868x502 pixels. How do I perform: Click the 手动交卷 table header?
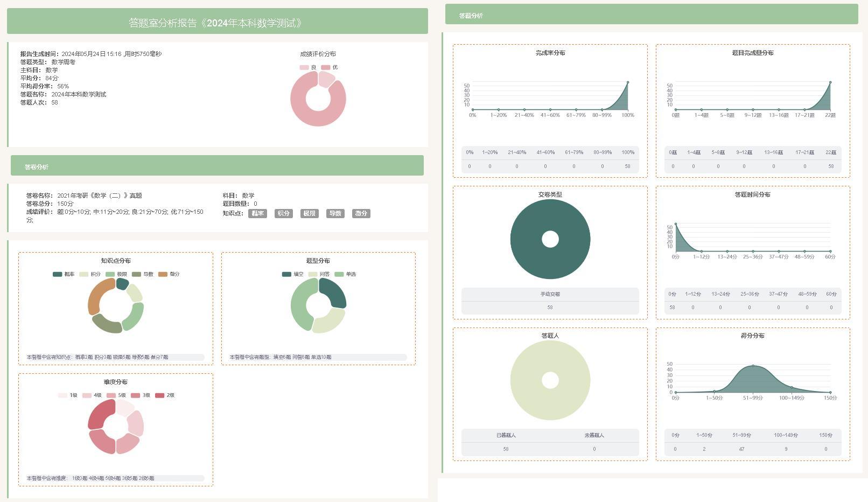pos(550,294)
